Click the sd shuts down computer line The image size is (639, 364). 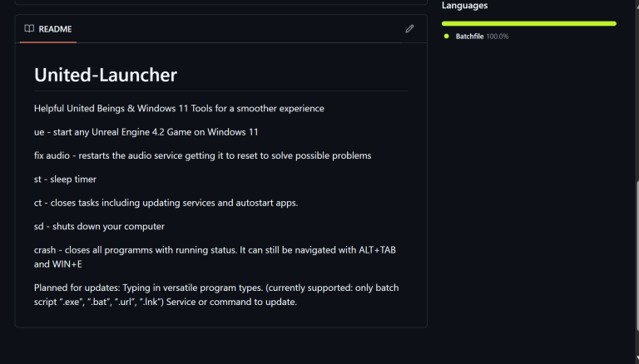(99, 226)
